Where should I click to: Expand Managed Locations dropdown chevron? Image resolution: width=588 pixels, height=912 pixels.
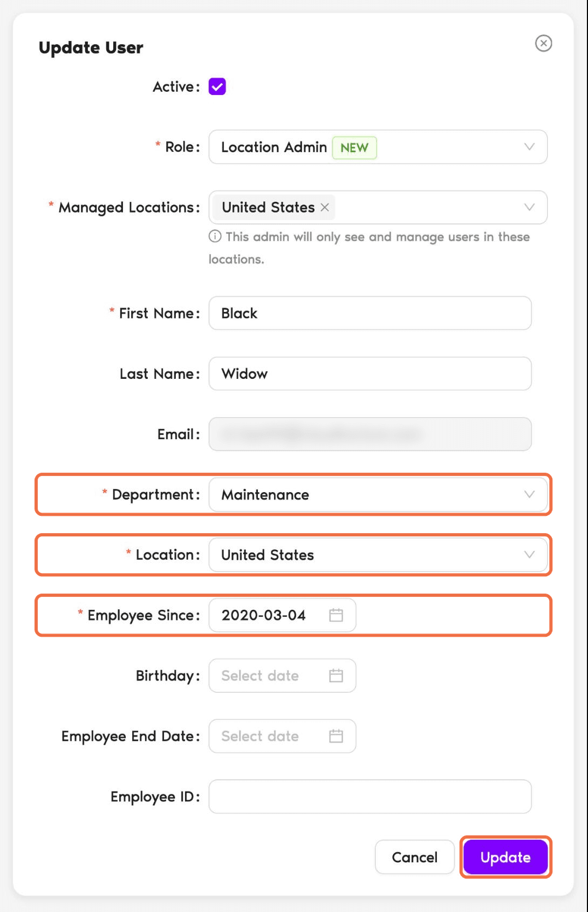pos(529,207)
